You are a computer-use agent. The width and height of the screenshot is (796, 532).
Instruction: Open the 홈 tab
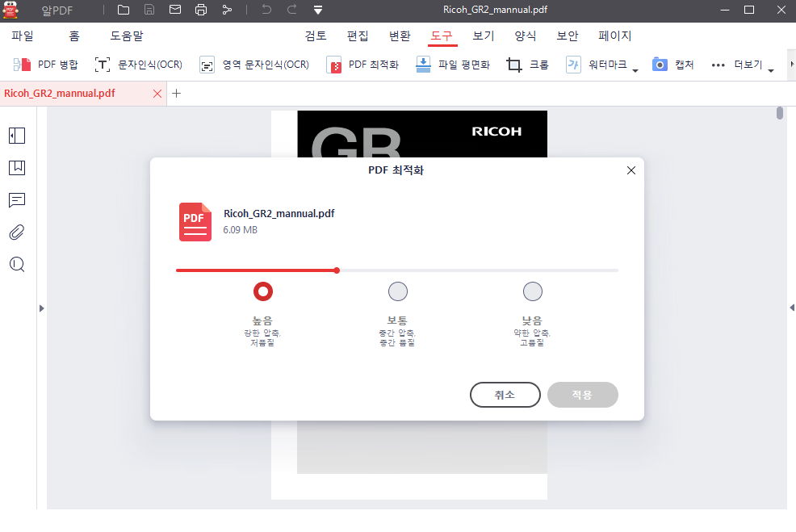(x=74, y=36)
